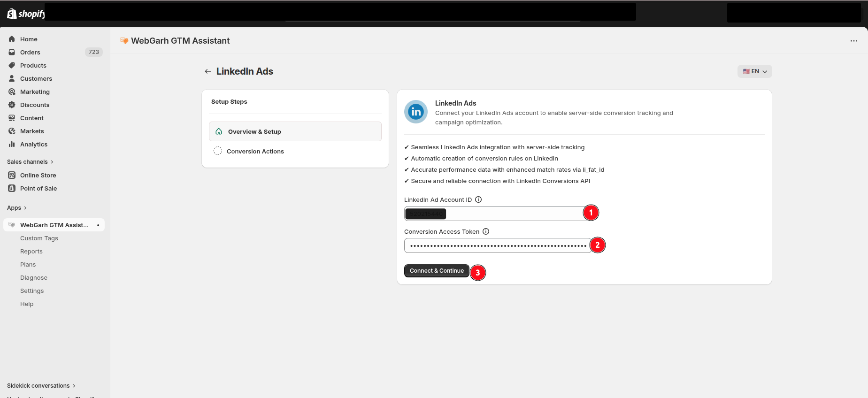Click 'Seamless LinkedIn Ads integration' line
The height and width of the screenshot is (398, 868).
click(x=494, y=147)
